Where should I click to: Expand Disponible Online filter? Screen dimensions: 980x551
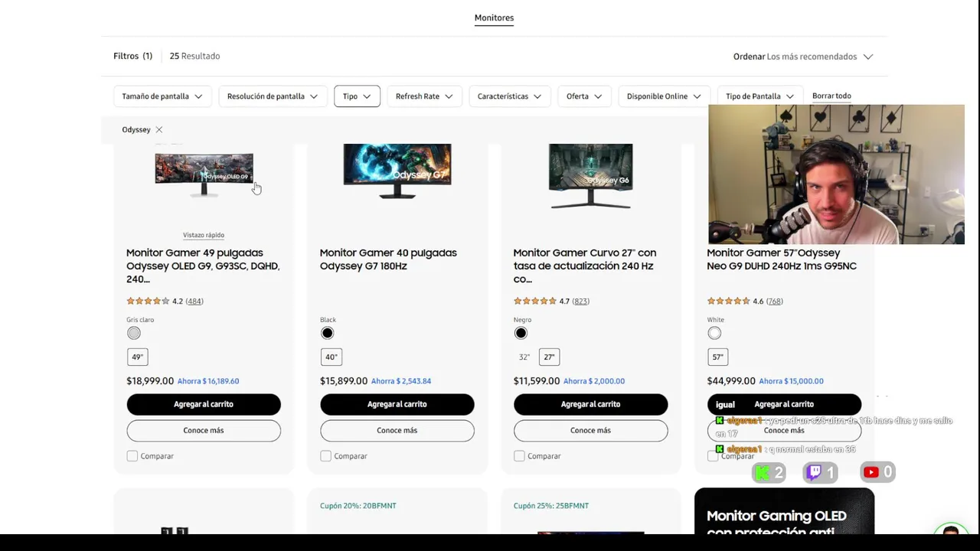pos(664,96)
